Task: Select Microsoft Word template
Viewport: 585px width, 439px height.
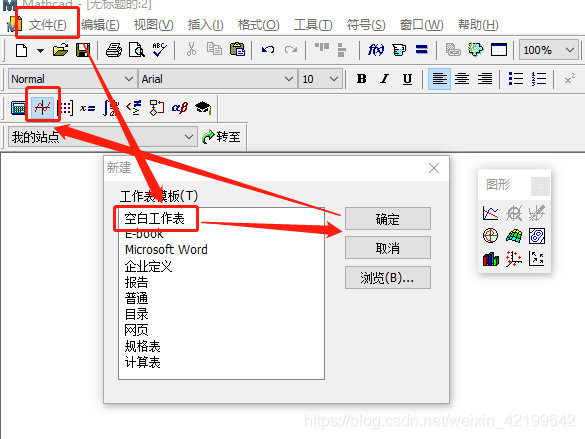Action: [x=166, y=250]
